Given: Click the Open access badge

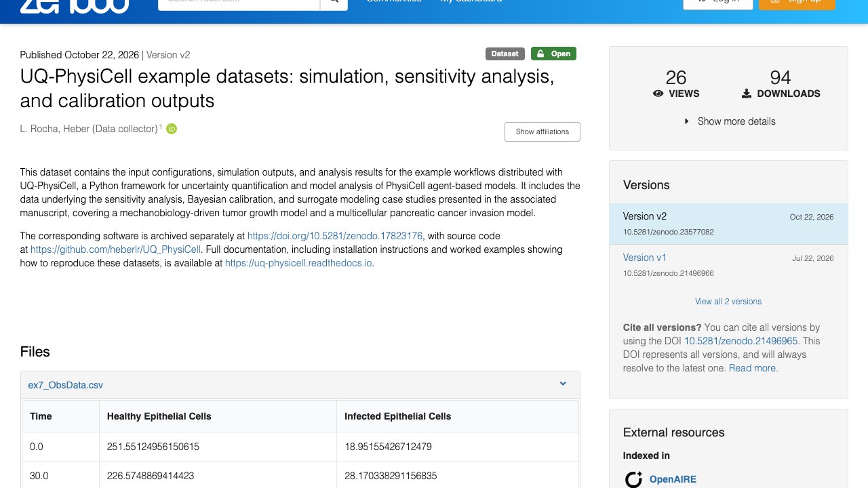Looking at the screenshot, I should click(x=553, y=54).
